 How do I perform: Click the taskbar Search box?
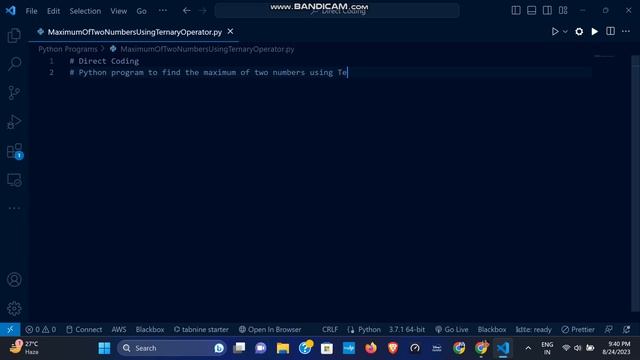171,348
